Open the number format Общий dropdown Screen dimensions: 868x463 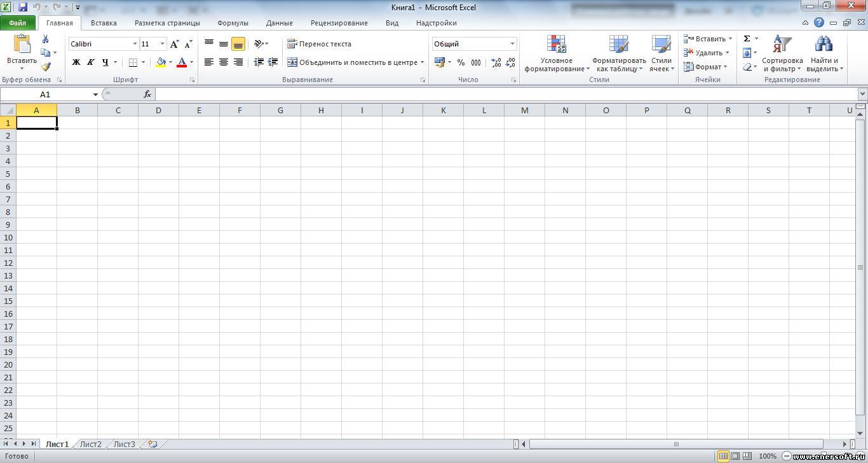pyautogui.click(x=512, y=44)
